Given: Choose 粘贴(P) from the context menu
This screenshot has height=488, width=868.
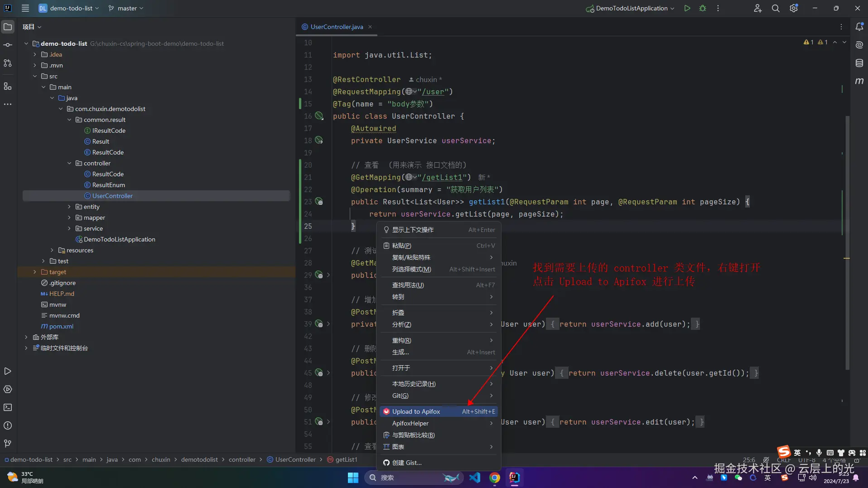Looking at the screenshot, I should pyautogui.click(x=439, y=246).
